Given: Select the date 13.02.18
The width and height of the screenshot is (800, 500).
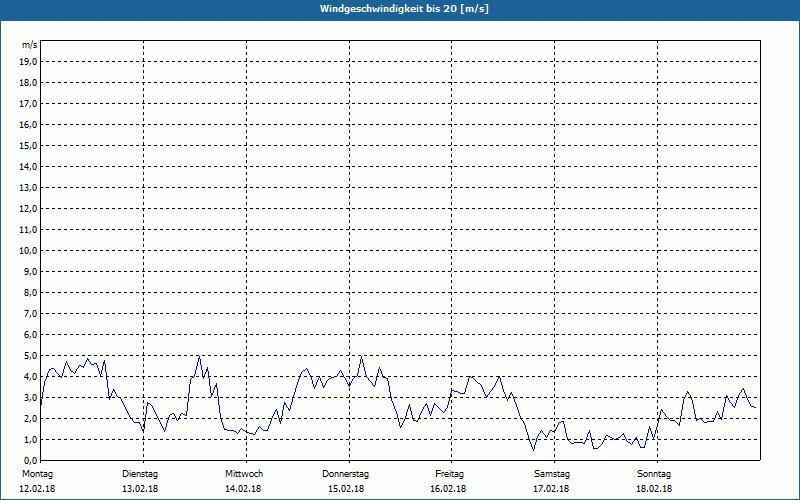Looking at the screenshot, I should [x=140, y=489].
